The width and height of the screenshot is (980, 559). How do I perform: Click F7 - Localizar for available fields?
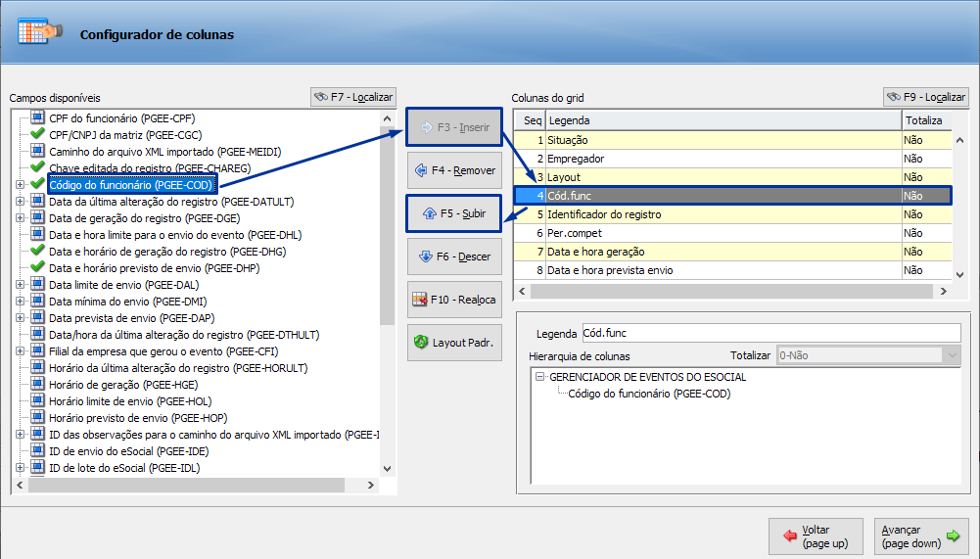click(353, 97)
